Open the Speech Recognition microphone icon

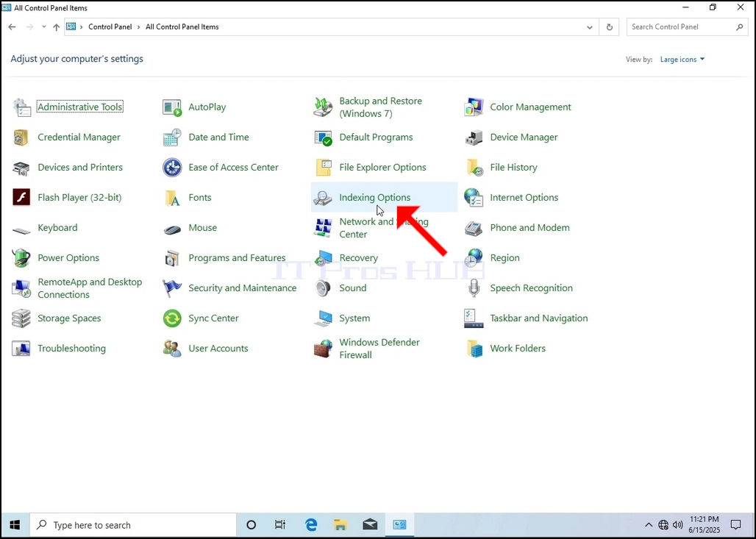point(474,288)
